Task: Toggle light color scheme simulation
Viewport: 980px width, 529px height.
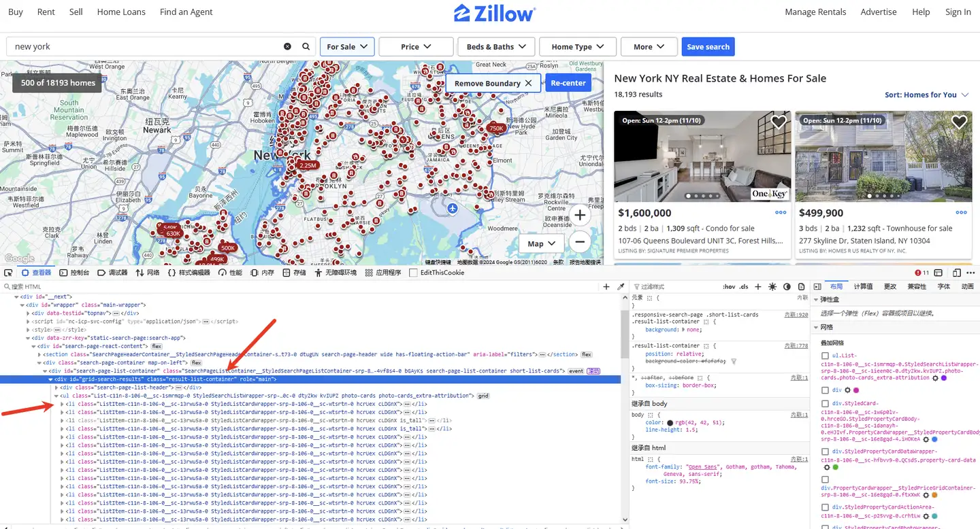Action: [772, 287]
